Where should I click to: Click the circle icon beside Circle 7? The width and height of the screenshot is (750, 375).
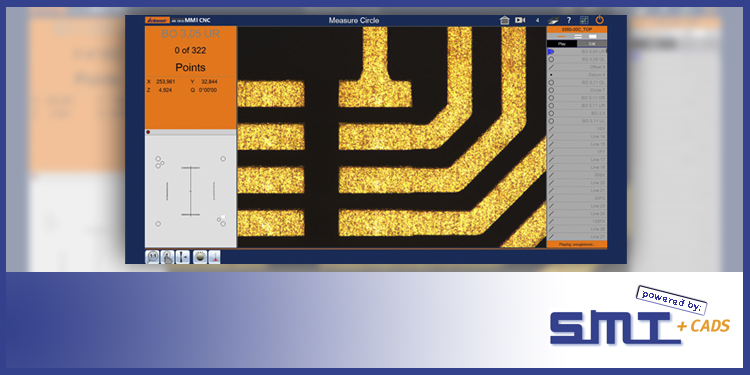[x=551, y=90]
